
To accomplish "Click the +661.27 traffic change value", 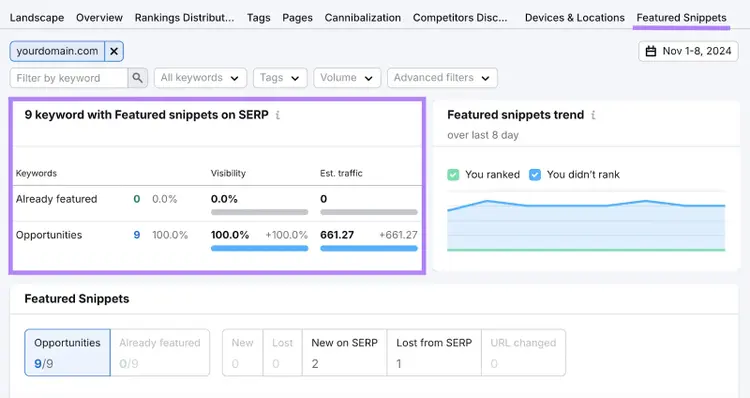I will [398, 235].
